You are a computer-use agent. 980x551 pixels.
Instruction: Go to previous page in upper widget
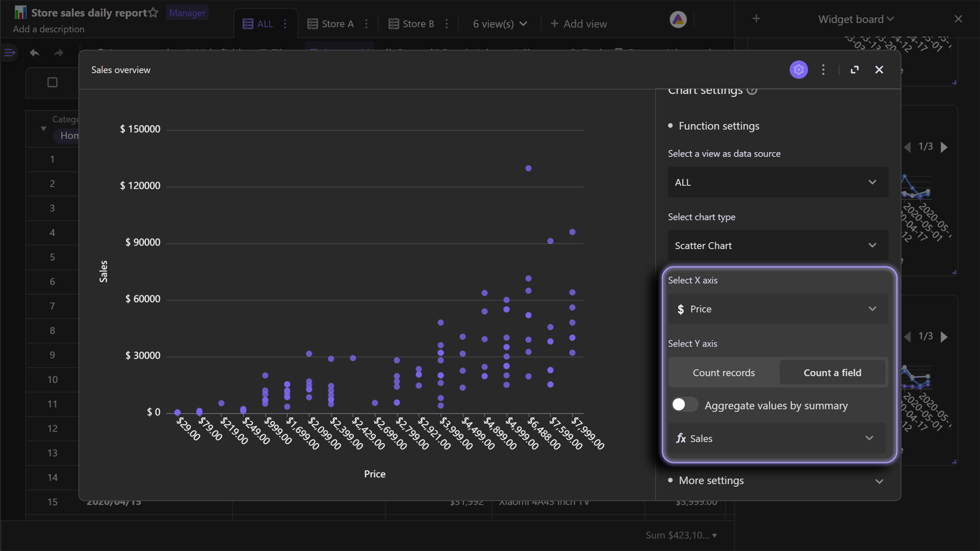click(x=908, y=147)
